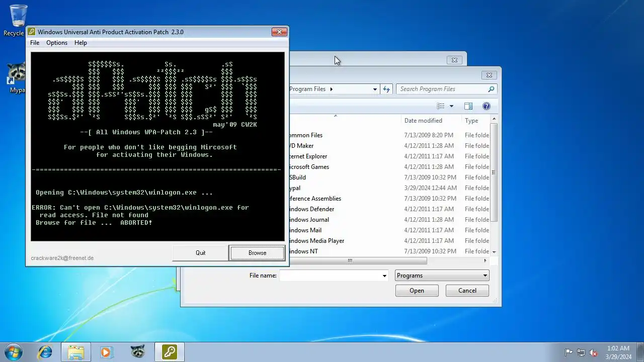Click the Cancel button in file dialog

tap(467, 291)
